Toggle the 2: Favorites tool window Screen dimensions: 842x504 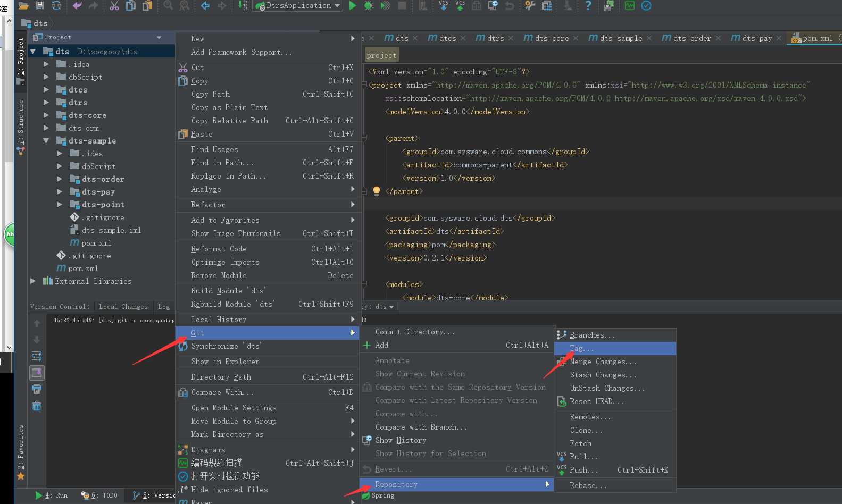point(21,452)
